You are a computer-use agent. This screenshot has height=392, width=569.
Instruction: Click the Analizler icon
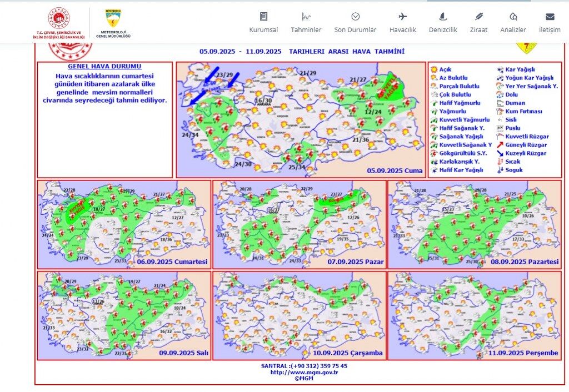pyautogui.click(x=513, y=17)
